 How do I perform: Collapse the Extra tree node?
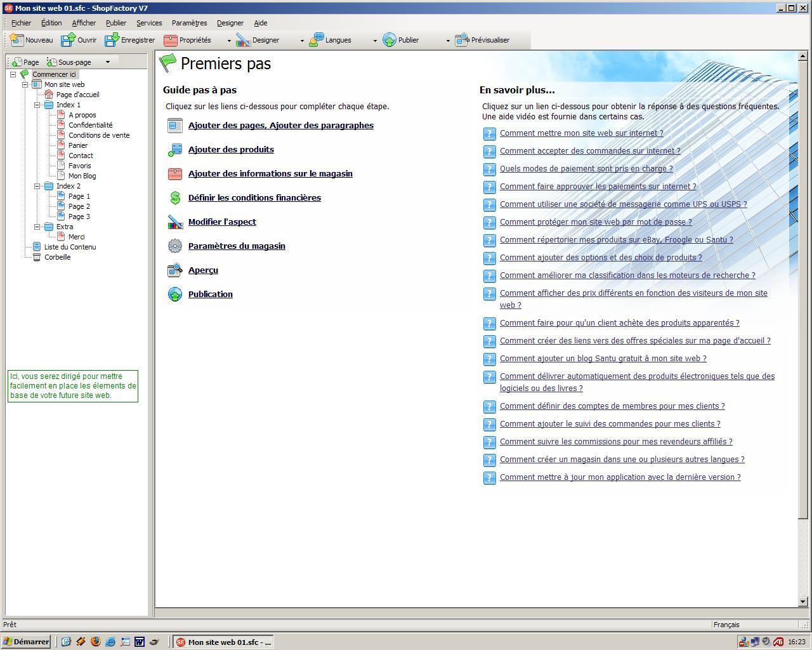(x=37, y=227)
